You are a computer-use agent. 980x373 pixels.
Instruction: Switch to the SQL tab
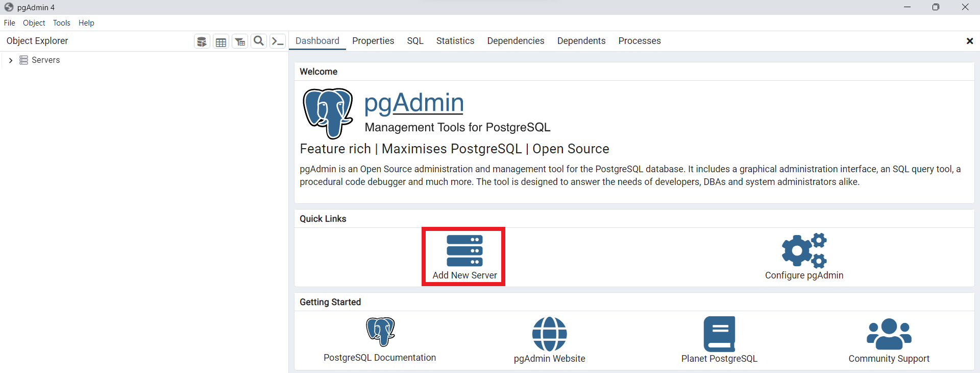[x=415, y=41]
